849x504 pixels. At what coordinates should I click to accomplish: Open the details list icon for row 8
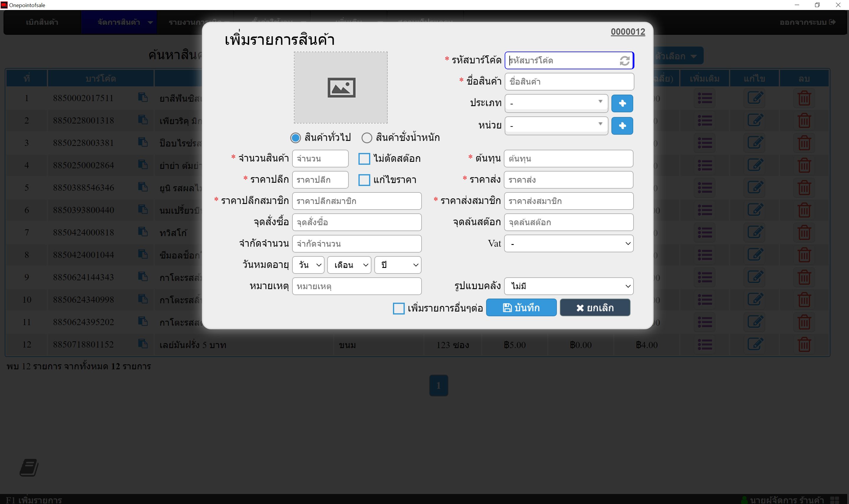[x=705, y=256]
